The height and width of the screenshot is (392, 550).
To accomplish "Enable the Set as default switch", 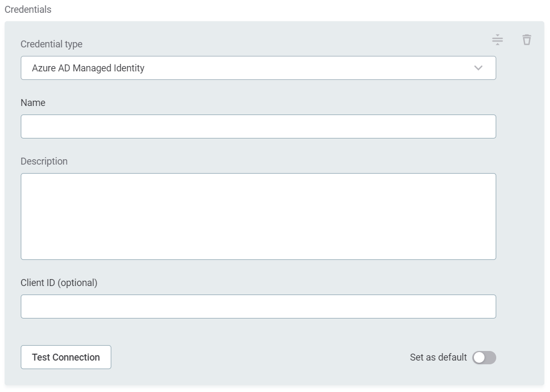I will [x=484, y=357].
